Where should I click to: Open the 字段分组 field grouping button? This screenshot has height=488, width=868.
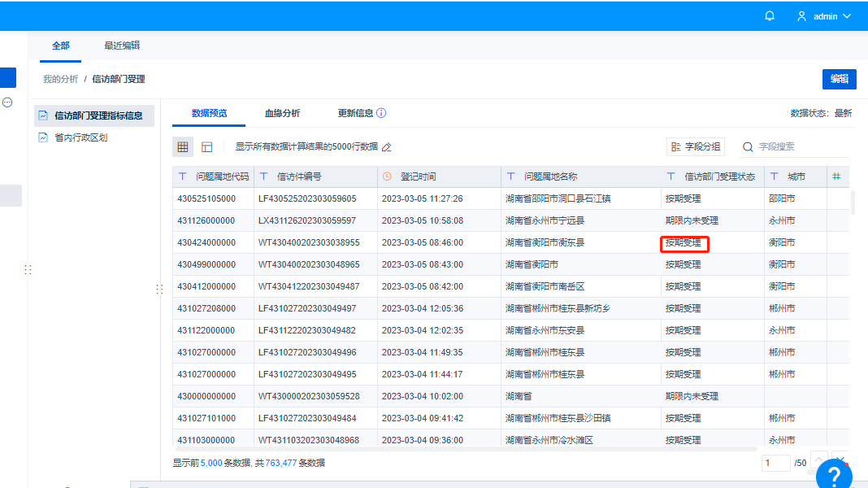[695, 146]
